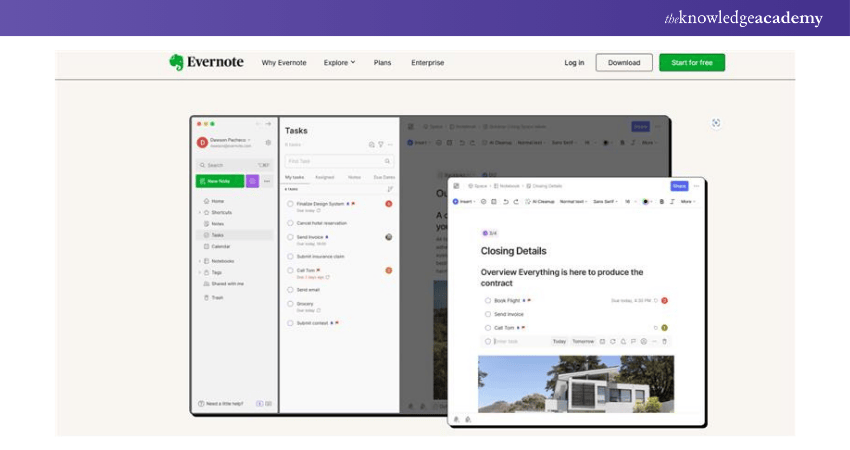
Task: Open Trash in the left sidebar
Action: click(216, 297)
